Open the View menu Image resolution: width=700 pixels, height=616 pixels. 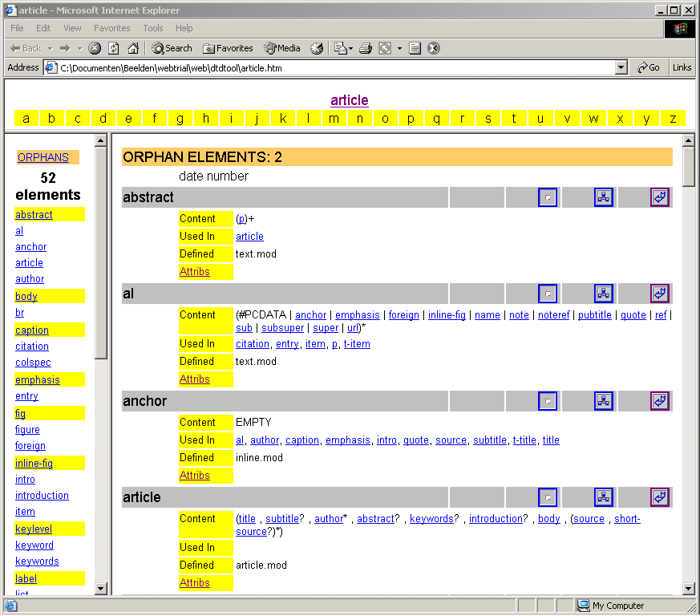point(72,28)
